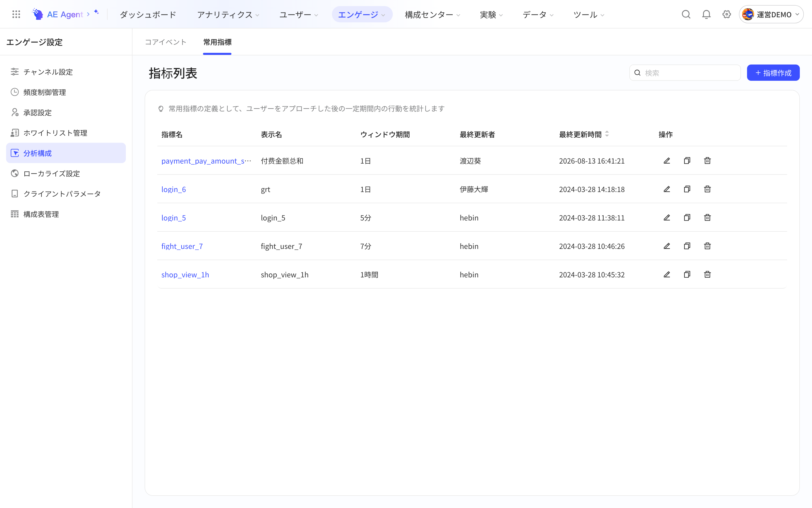Viewport: 812px width, 508px height.
Task: Click the AE Agent sparkle icon
Action: pyautogui.click(x=96, y=12)
